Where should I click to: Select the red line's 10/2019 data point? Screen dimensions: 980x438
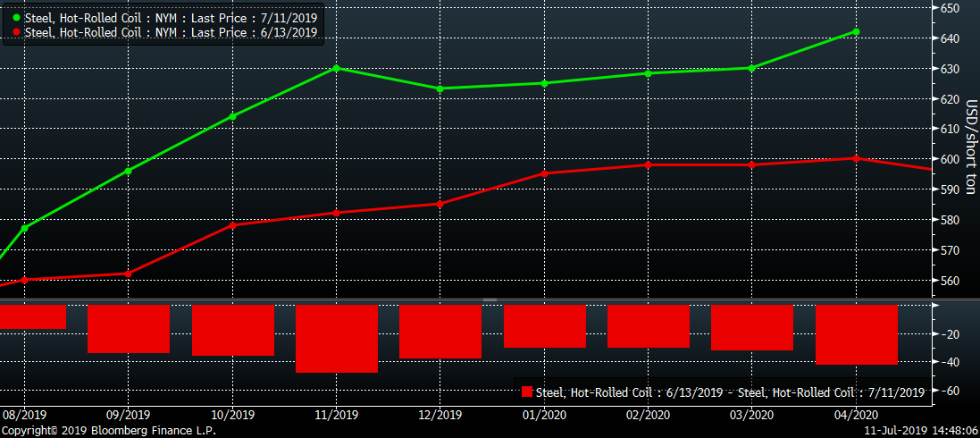point(232,224)
